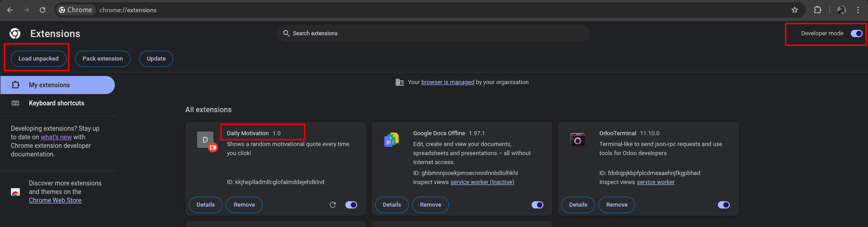Click the search magnifier icon
The width and height of the screenshot is (868, 227).
[286, 33]
